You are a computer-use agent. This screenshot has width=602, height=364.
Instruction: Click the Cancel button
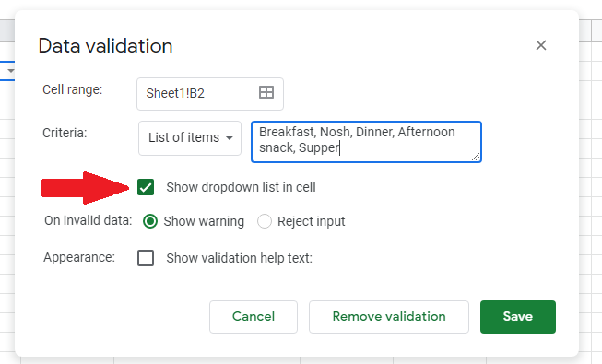pyautogui.click(x=254, y=317)
